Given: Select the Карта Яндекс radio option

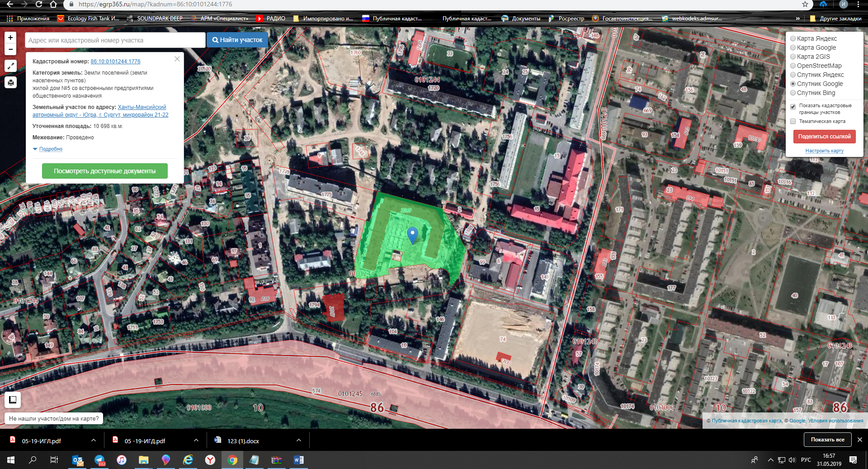Looking at the screenshot, I should (x=793, y=38).
